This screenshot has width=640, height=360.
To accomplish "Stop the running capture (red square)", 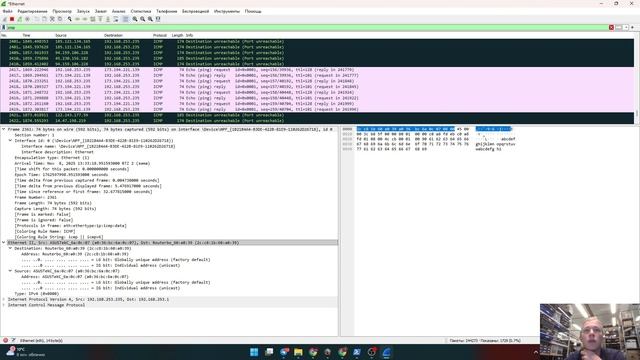I will coord(12,19).
